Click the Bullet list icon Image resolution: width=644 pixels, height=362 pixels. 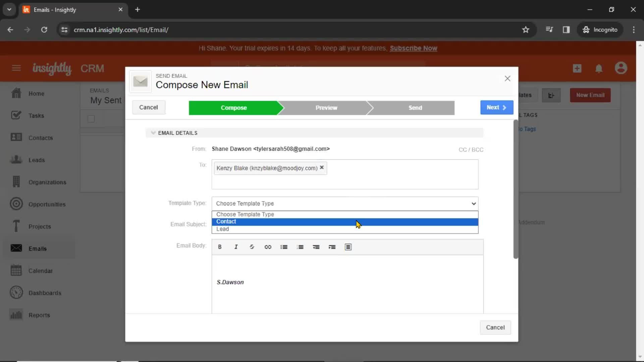coord(283,247)
